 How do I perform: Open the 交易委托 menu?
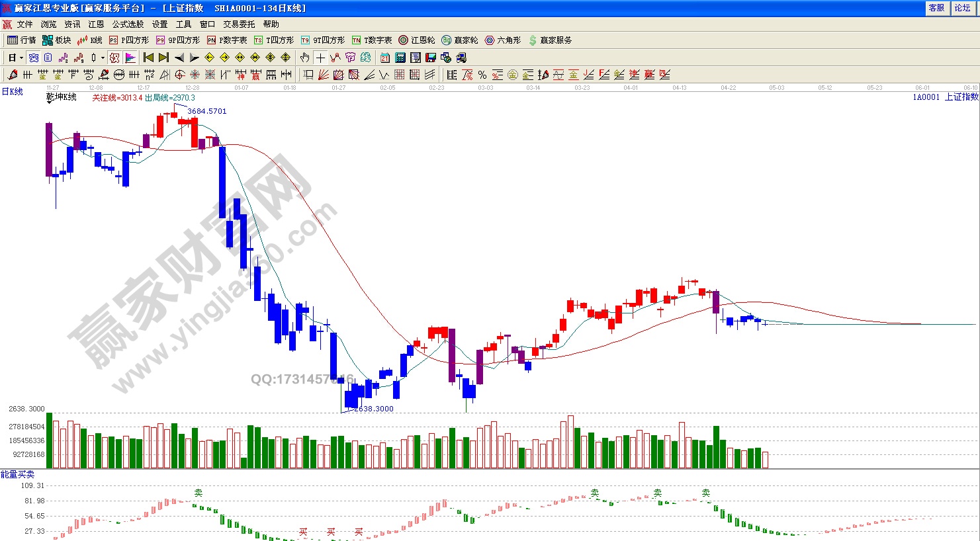click(x=238, y=24)
